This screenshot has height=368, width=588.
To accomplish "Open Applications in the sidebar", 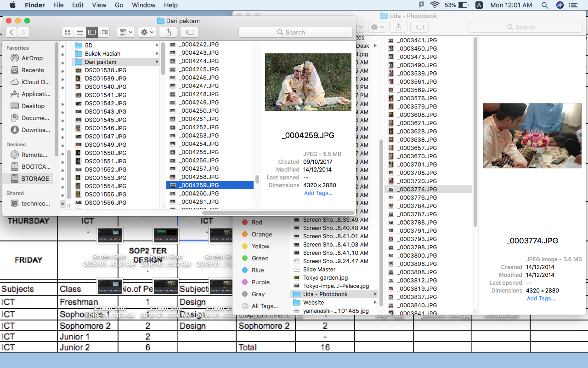I will [30, 94].
